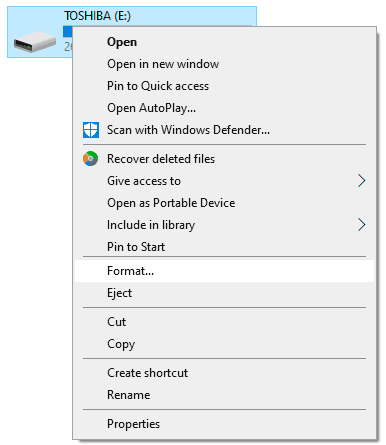Select Copy in the context menu

(224, 344)
